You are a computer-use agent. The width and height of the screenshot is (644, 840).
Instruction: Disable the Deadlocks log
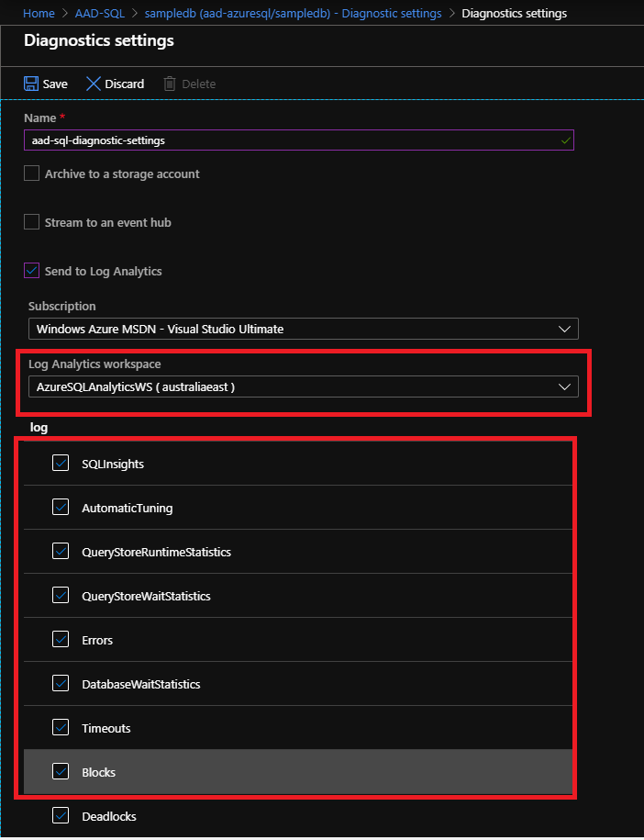tap(61, 815)
